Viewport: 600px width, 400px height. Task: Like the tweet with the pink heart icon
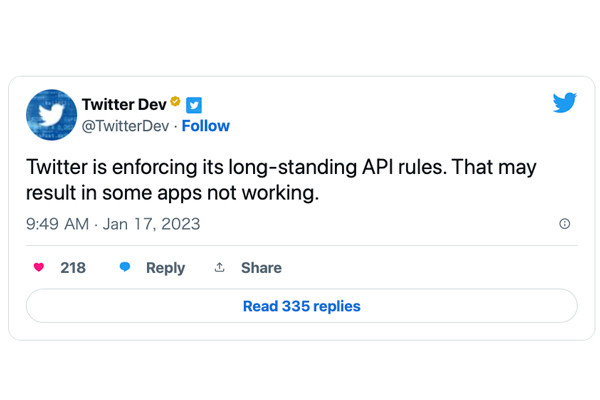pyautogui.click(x=39, y=267)
